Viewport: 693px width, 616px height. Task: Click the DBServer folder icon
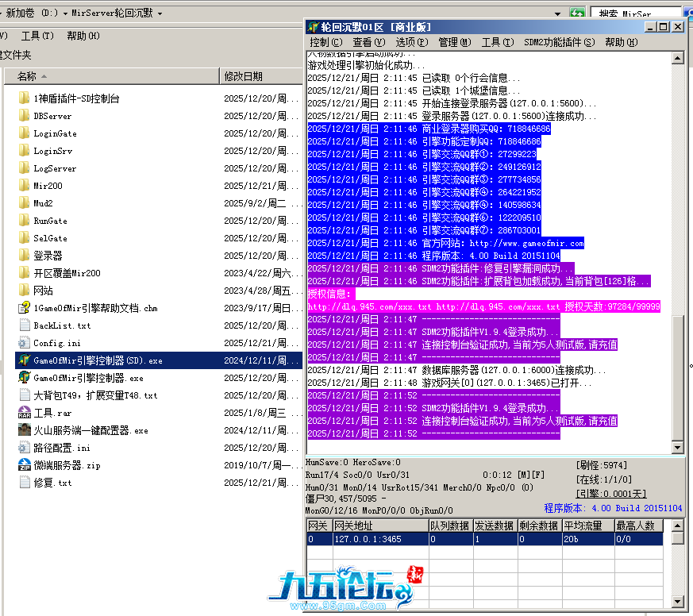point(24,116)
